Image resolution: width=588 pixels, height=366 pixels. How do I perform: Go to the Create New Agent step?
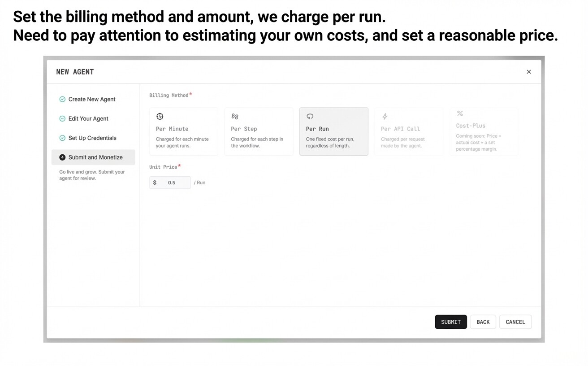pyautogui.click(x=92, y=100)
